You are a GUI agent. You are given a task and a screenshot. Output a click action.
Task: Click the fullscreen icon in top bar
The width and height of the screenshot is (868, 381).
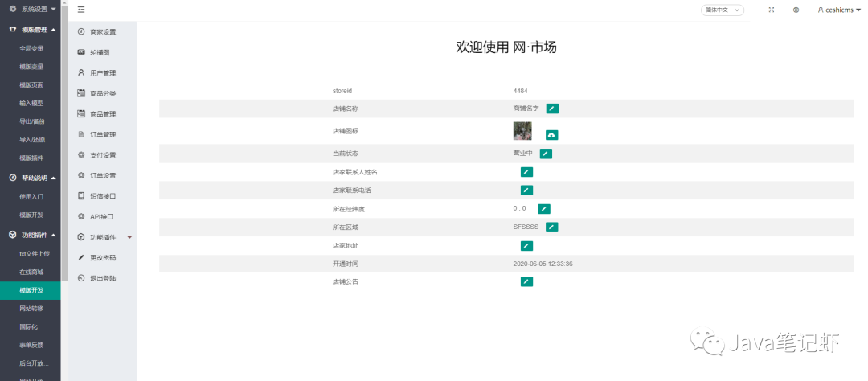pyautogui.click(x=772, y=10)
